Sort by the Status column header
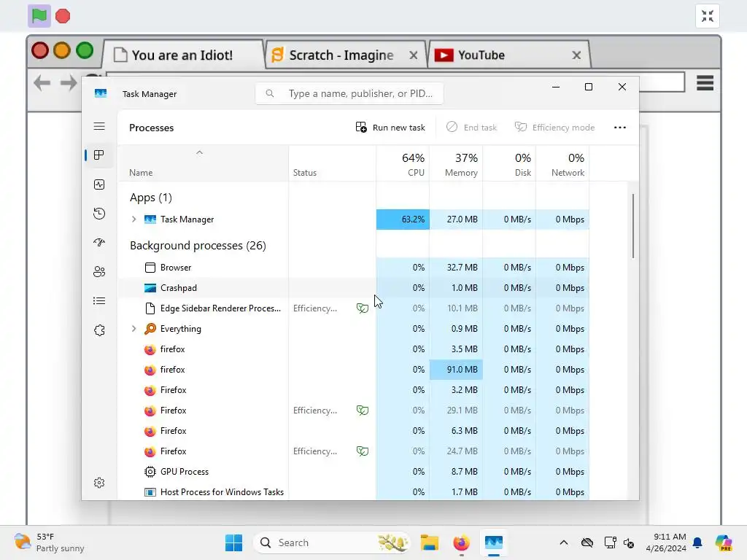 tap(333, 164)
